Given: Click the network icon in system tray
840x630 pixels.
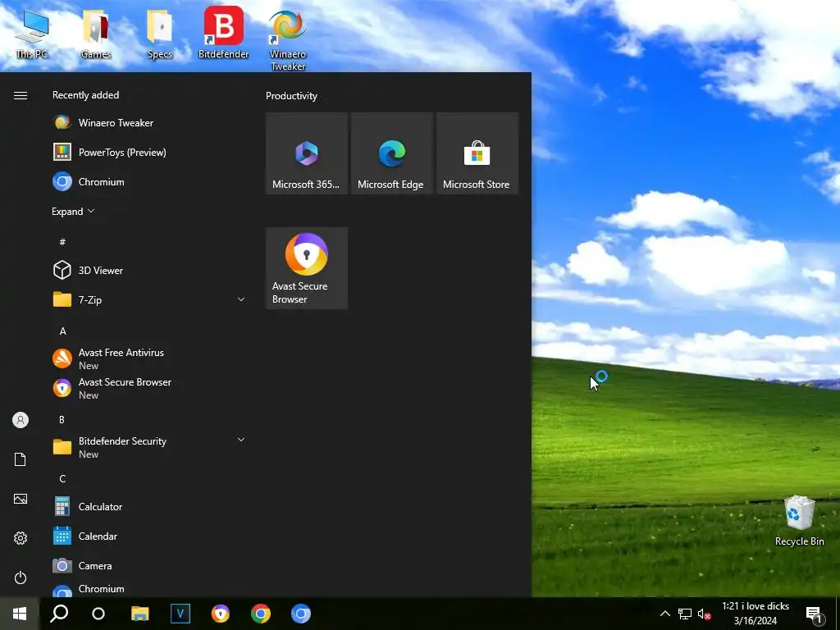Looking at the screenshot, I should (685, 614).
